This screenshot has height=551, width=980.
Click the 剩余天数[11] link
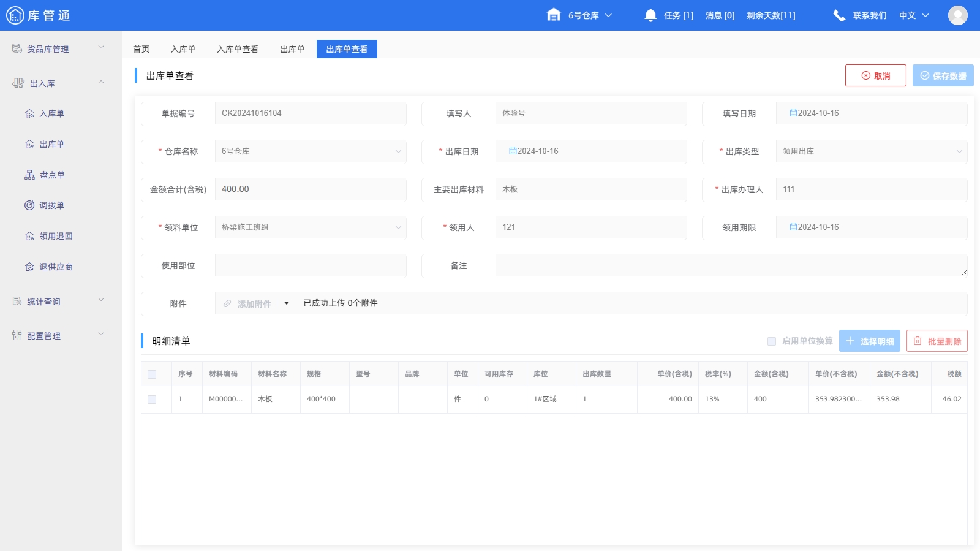(771, 15)
